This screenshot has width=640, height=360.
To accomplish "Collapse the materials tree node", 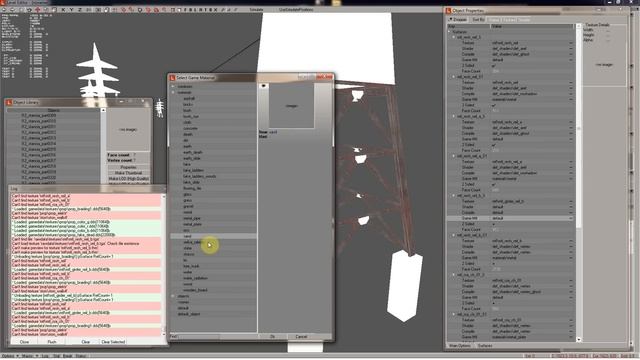I will (173, 92).
